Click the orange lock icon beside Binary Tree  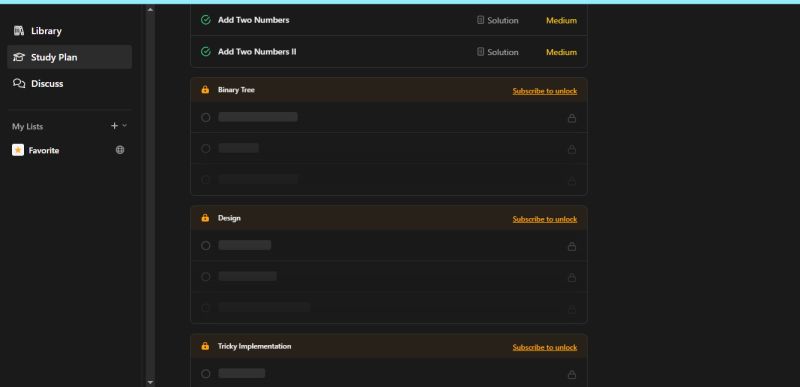205,90
